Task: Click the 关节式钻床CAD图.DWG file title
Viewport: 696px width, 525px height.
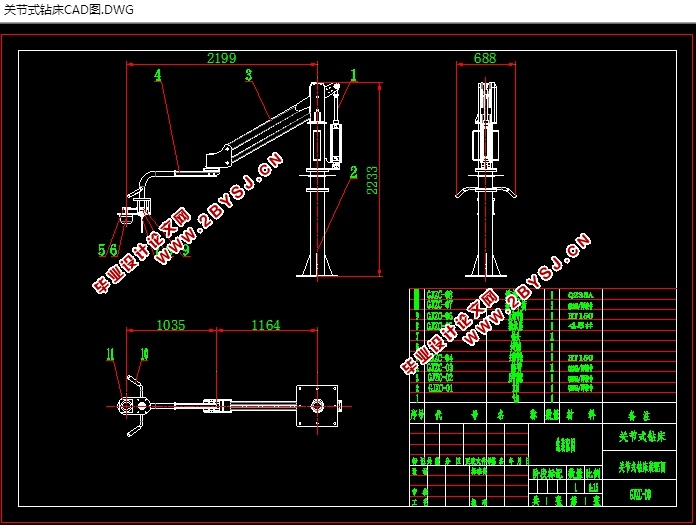Action: (x=69, y=10)
